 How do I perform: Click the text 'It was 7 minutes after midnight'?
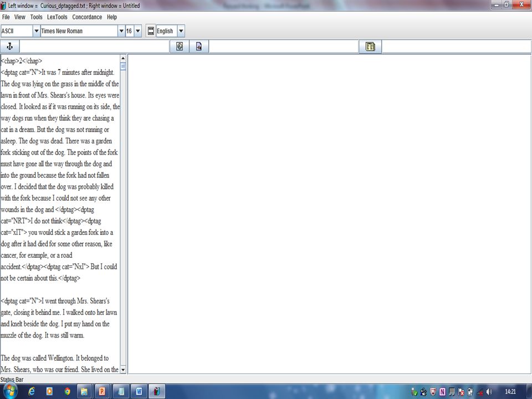coord(78,72)
